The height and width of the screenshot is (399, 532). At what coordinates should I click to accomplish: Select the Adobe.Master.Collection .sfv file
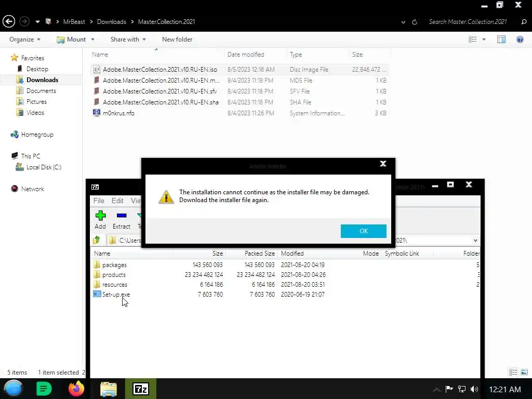240,91
